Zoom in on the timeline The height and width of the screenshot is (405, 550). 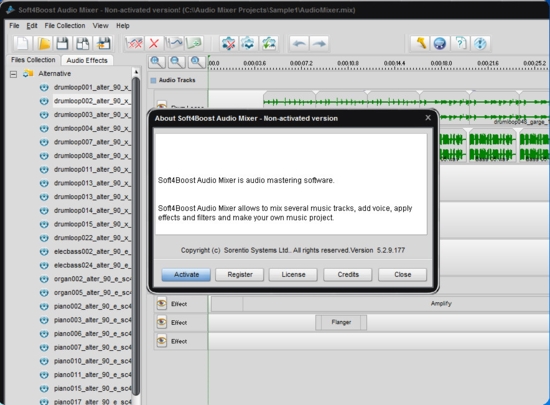156,62
